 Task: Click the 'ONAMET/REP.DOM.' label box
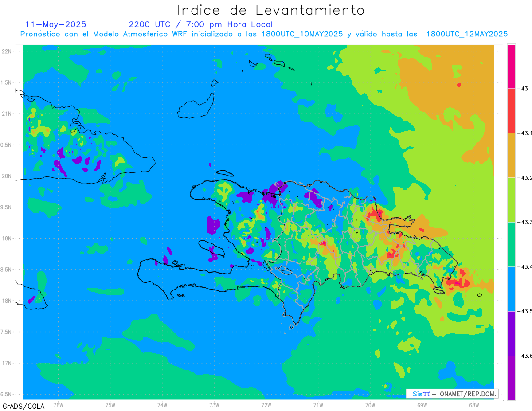tap(452, 394)
